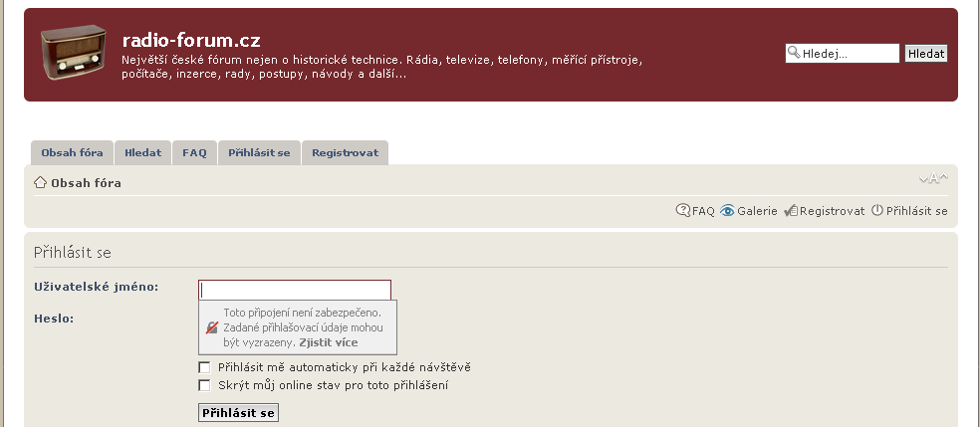Screen dimensions: 980x427
Task: Go to the Registrovat tab
Action: pyautogui.click(x=345, y=153)
